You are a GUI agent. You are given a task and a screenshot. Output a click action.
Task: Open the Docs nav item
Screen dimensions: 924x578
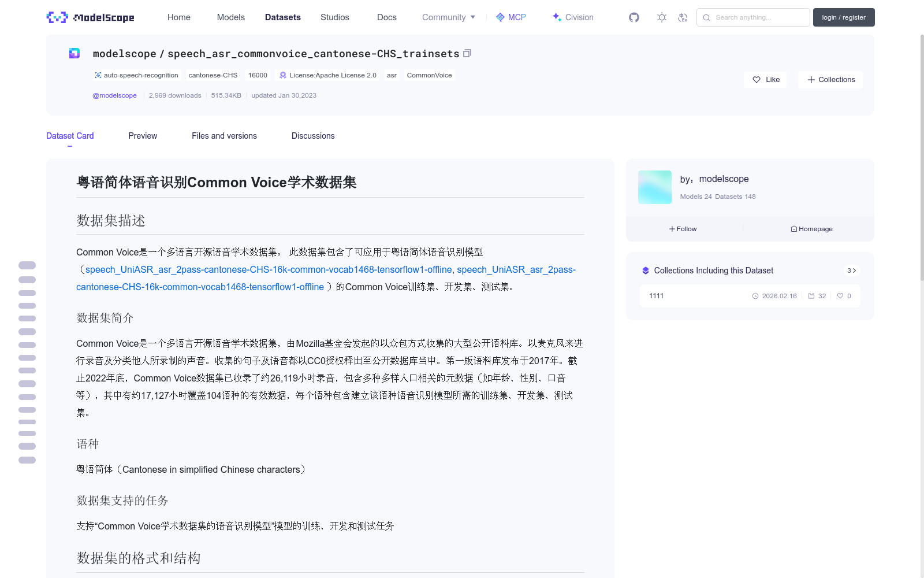[x=387, y=17]
